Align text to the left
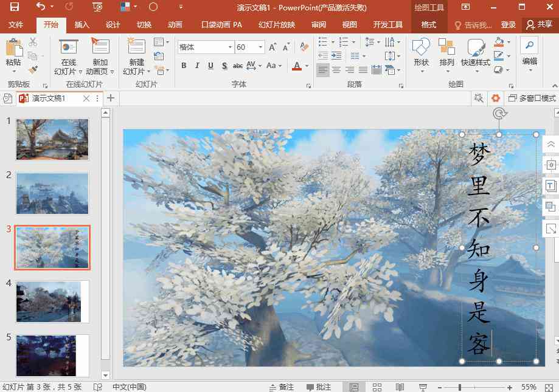This screenshot has width=559, height=392. click(322, 69)
